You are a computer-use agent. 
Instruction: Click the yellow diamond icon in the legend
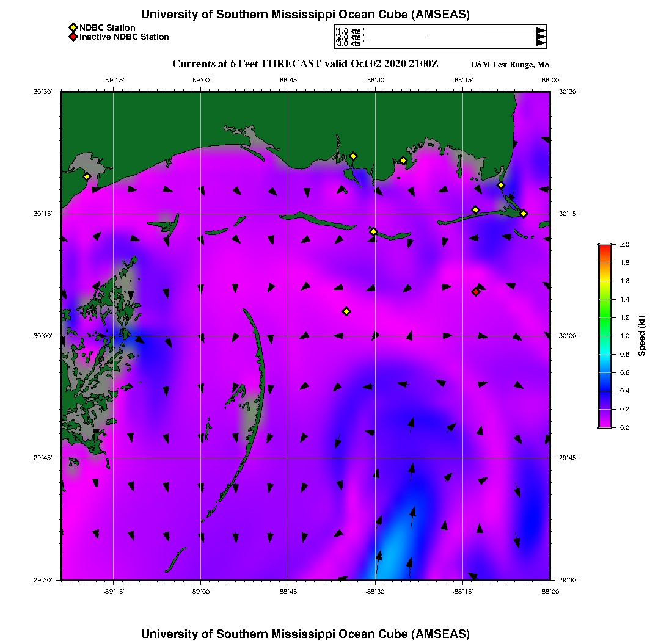(x=73, y=27)
